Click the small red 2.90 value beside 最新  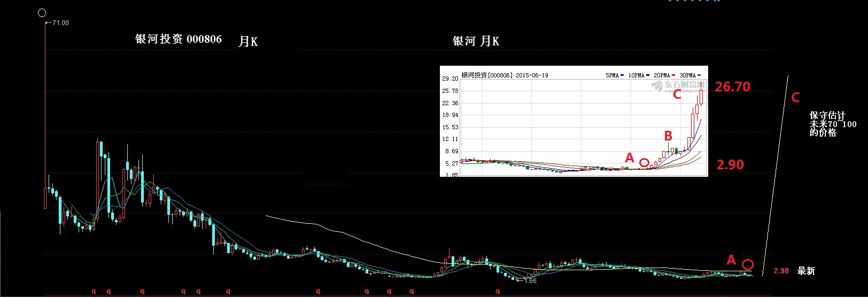(781, 271)
